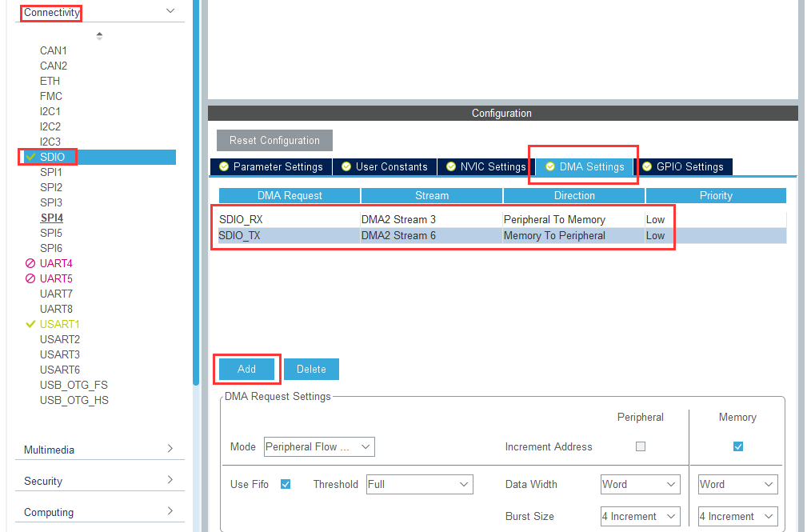Select the bold SPI4 entry
Viewport: 807px width, 532px height.
(51, 218)
